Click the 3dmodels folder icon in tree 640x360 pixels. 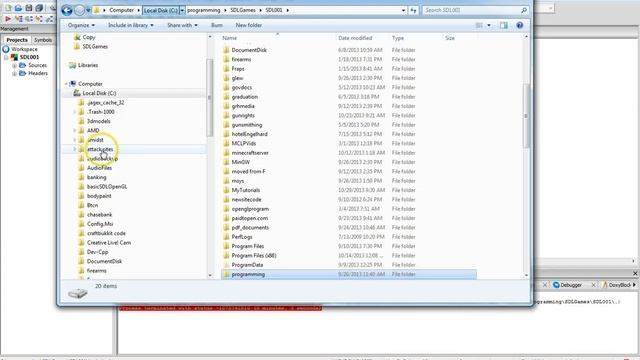(x=81, y=121)
